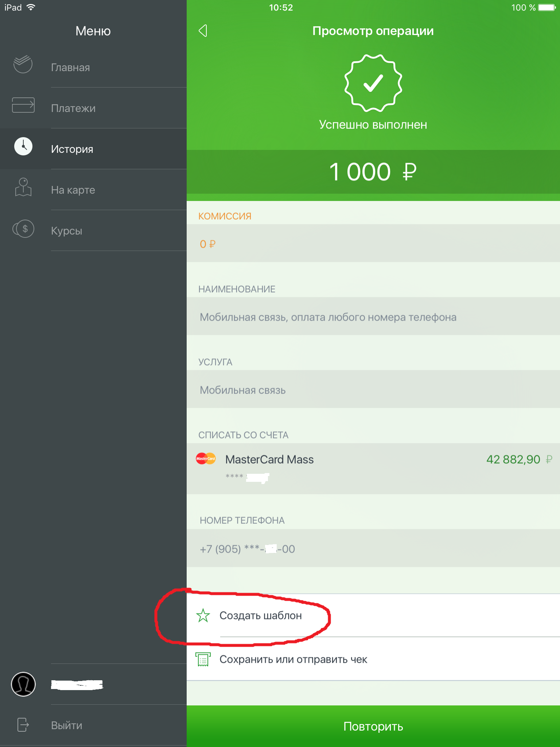Click the Wi-Fi icon in status bar
Image resolution: width=560 pixels, height=747 pixels.
[x=31, y=7]
